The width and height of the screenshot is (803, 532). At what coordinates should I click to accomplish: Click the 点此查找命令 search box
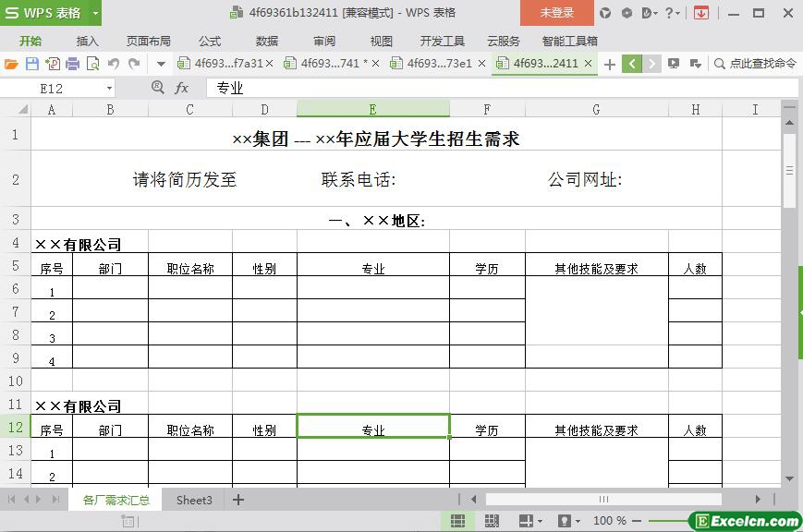[755, 64]
